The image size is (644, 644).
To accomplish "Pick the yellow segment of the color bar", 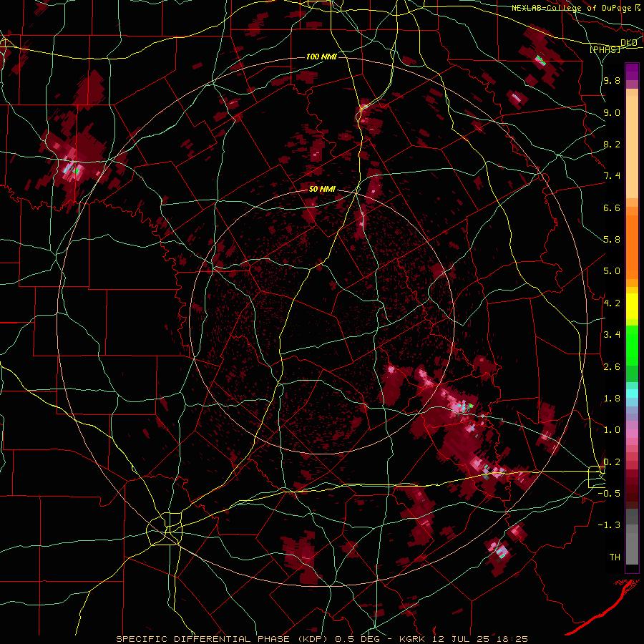I will pos(632,306).
